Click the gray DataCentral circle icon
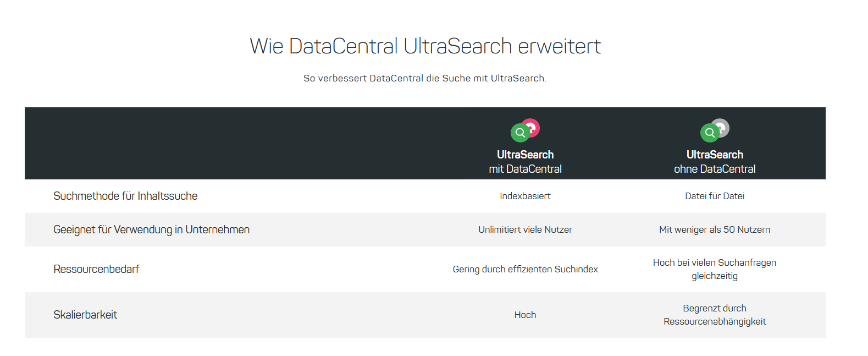868x356 pixels. click(721, 128)
